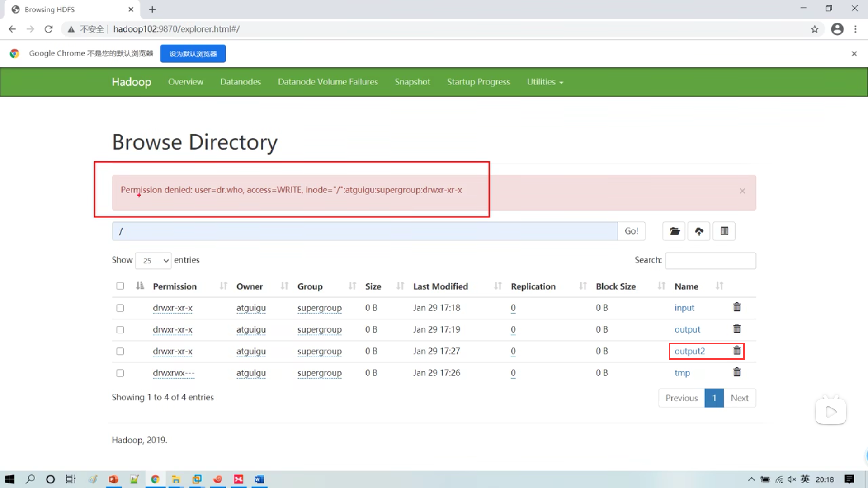Click the Go! button
Screen dimensions: 868x488
tap(631, 231)
